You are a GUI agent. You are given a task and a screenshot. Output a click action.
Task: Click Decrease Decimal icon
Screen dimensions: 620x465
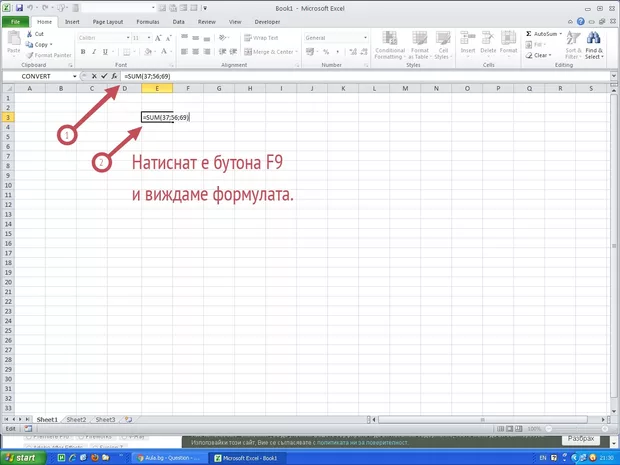pos(363,52)
